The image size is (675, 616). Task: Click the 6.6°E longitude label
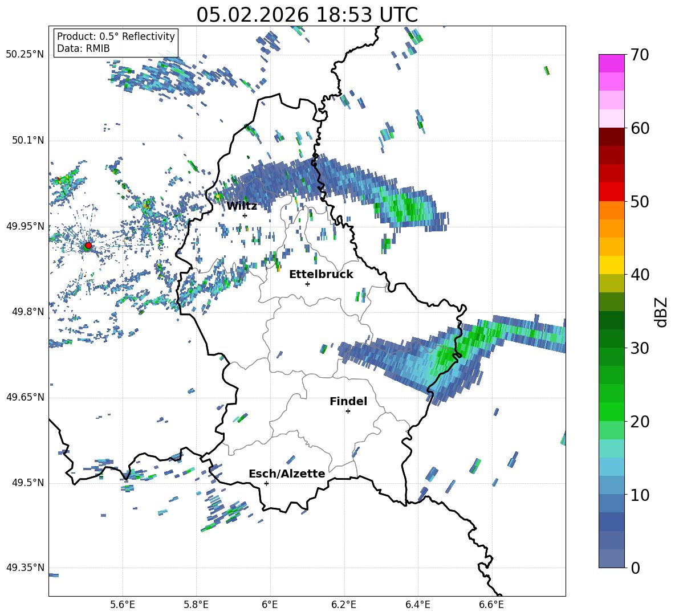click(491, 605)
